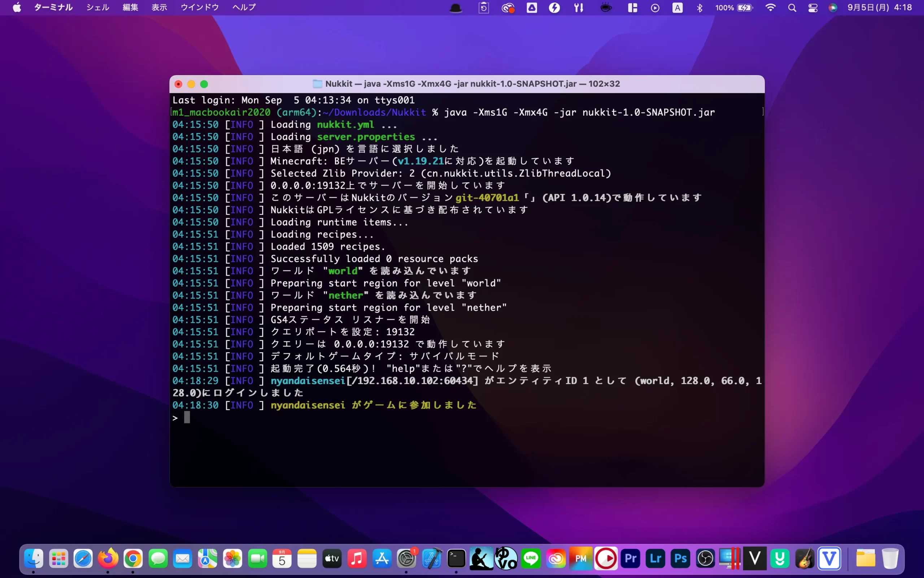Click the Bartender hat menu bar icon
Screen dimensions: 924x578
pos(456,8)
